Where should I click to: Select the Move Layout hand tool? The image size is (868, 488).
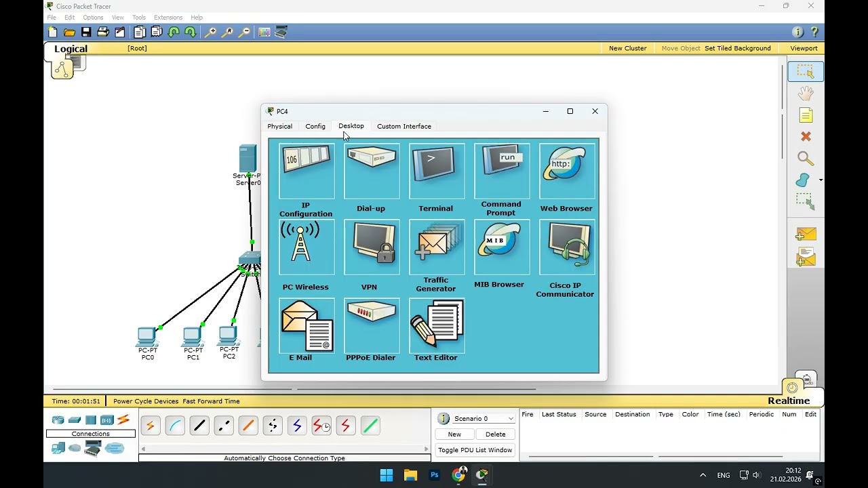[806, 93]
